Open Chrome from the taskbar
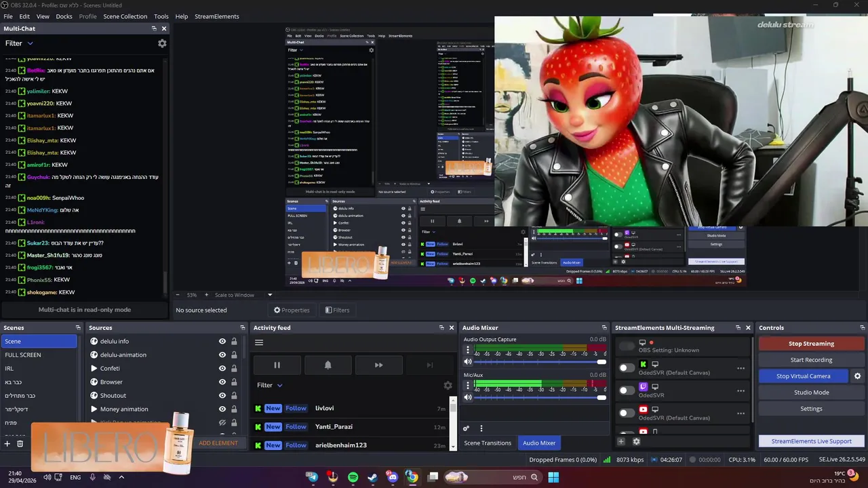868x488 pixels. point(412,477)
